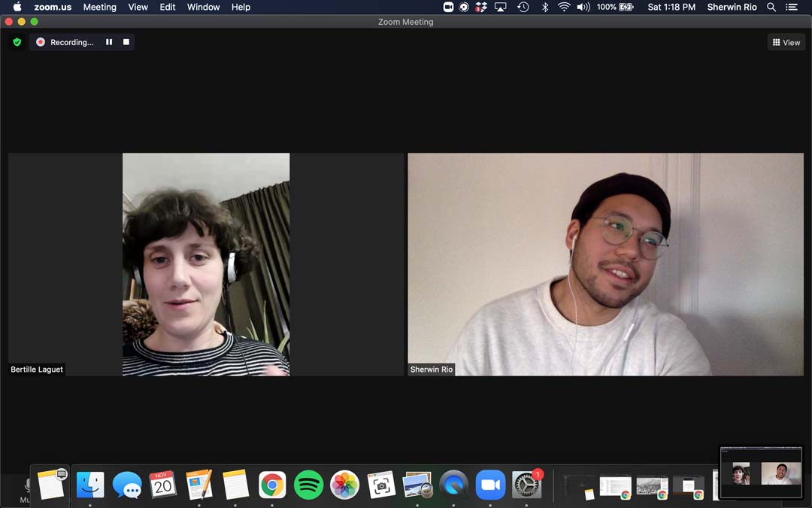Open the Wi-Fi status menu
Image resolution: width=812 pixels, height=508 pixels.
point(564,7)
